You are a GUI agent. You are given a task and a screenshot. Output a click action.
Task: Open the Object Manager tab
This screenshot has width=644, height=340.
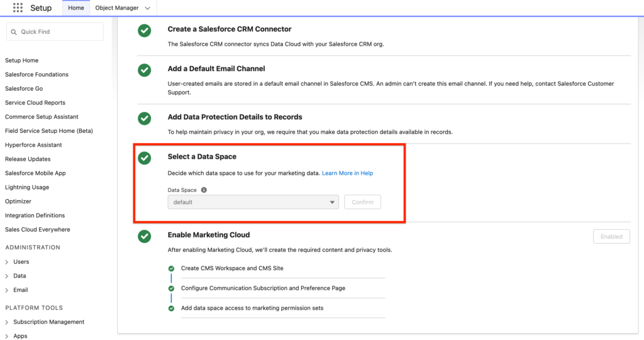tap(116, 8)
